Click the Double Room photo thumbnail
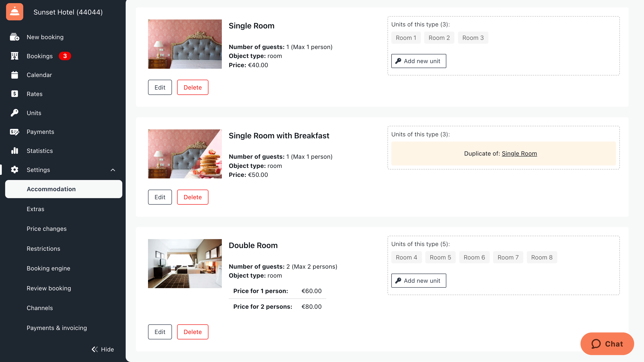 tap(185, 263)
